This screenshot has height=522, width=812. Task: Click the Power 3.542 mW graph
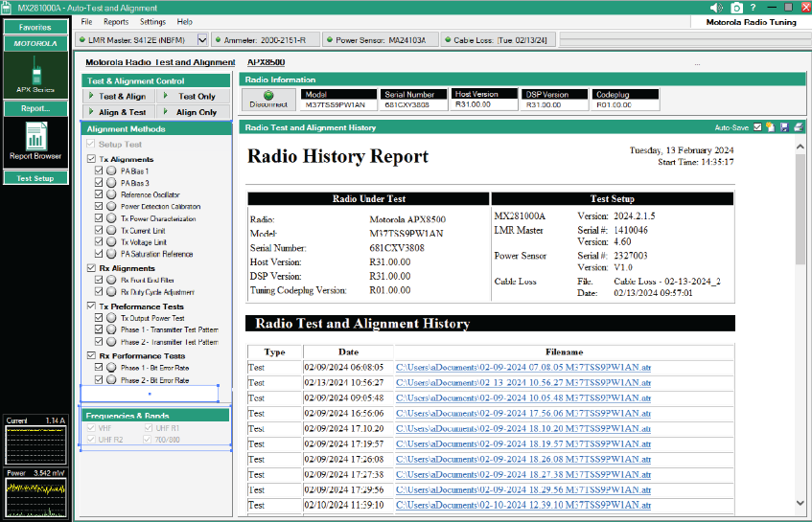click(x=35, y=497)
